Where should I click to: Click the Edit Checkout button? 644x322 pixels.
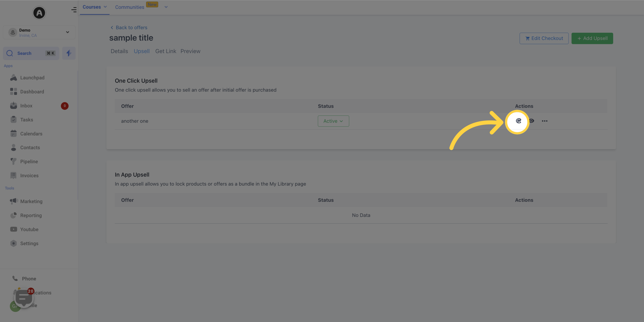pos(544,38)
